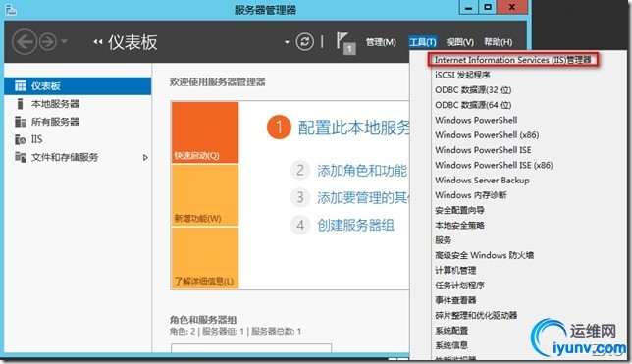Open 本地安全策略 from the menu

tap(459, 225)
